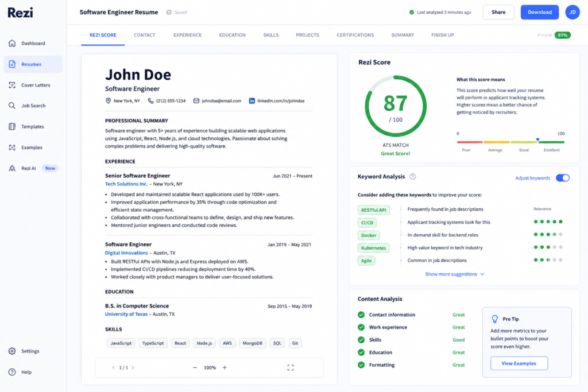Screen dimensions: 588x392
Task: Toggle the Adjust keywords switch
Action: tap(563, 178)
